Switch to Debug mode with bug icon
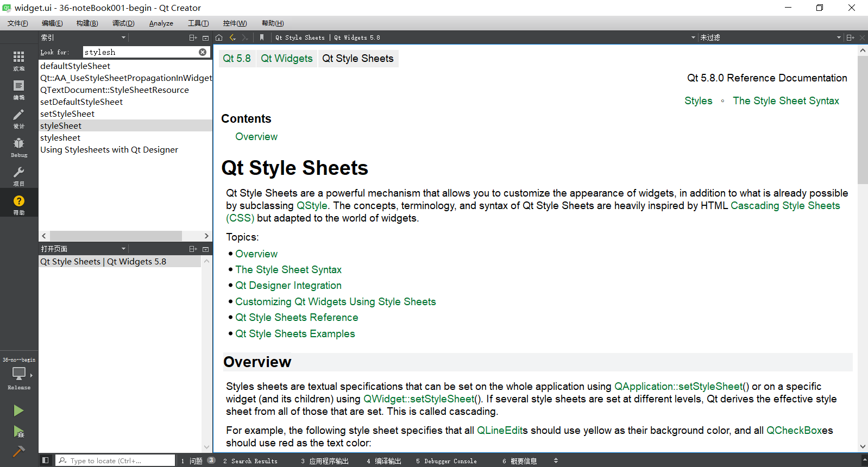Viewport: 868px width, 467px height. point(19,147)
